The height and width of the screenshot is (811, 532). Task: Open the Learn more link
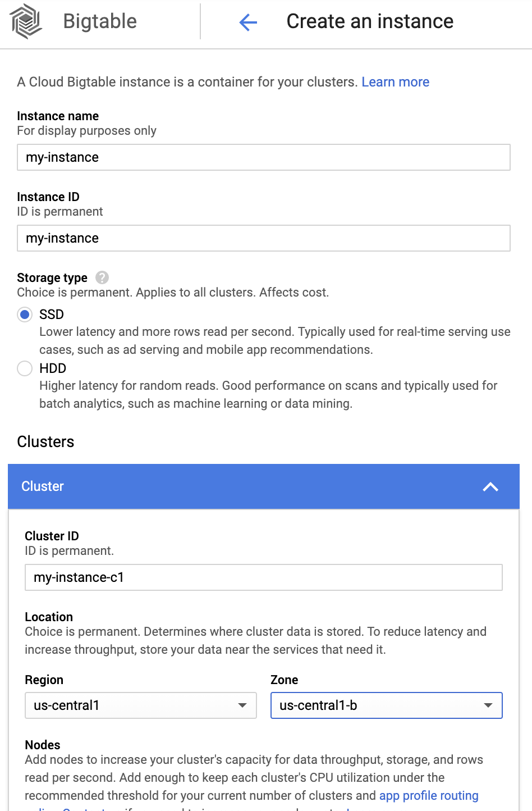click(x=396, y=82)
